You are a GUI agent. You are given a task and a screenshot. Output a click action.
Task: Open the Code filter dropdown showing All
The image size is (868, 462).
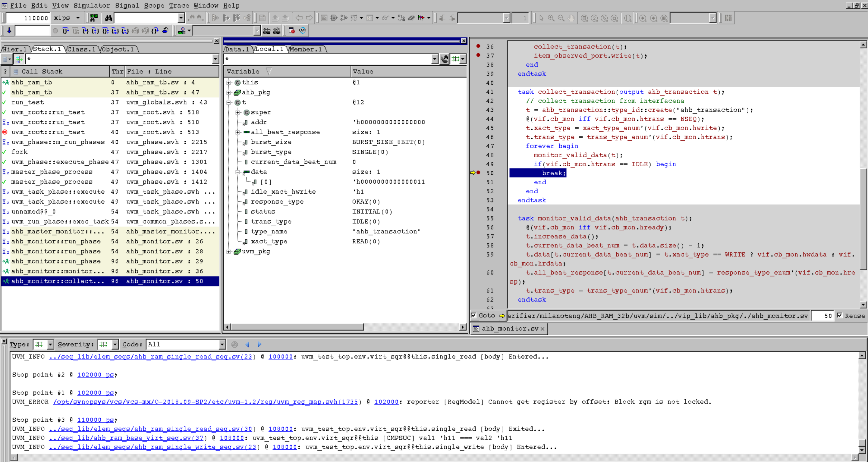[x=222, y=344]
